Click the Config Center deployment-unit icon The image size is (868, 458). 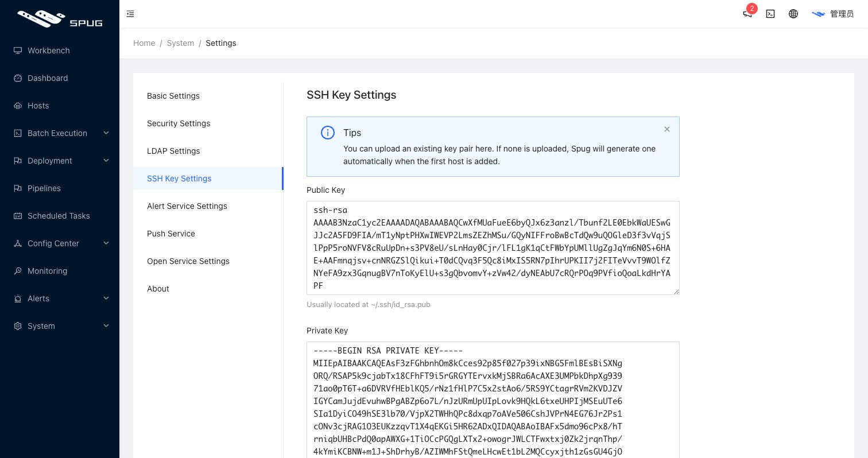click(18, 243)
